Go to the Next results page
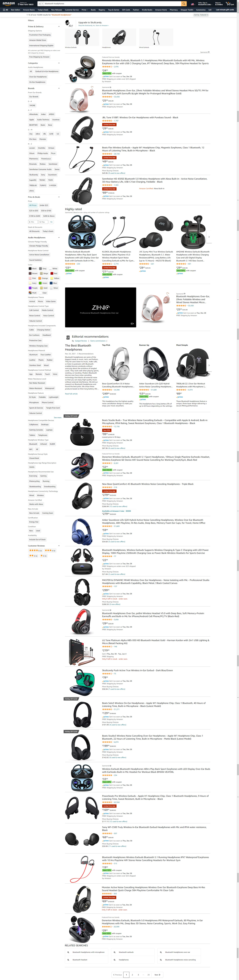 (157, 975)
